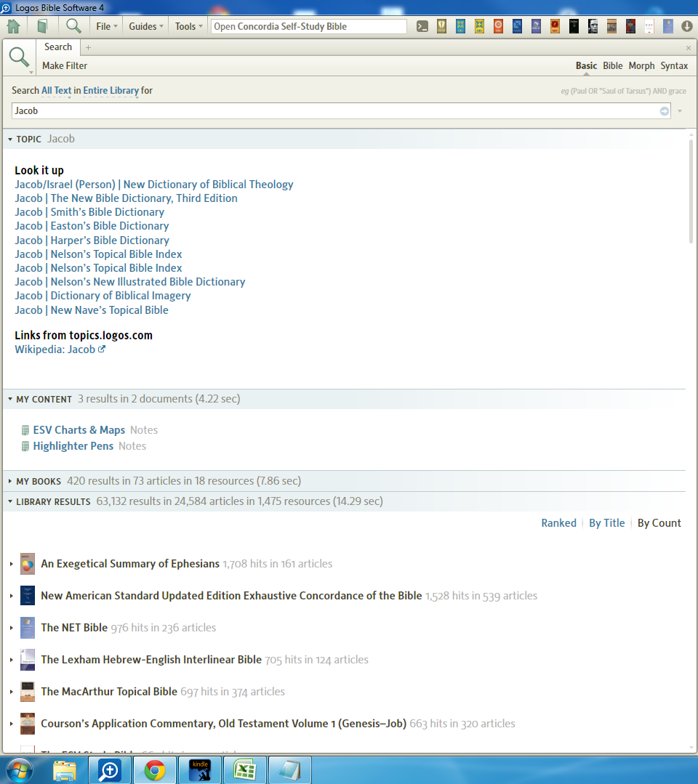The width and height of the screenshot is (698, 784).
Task: Open the File menu
Action: (x=107, y=26)
